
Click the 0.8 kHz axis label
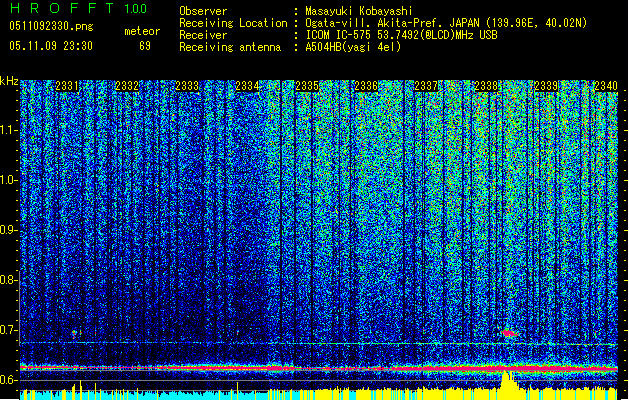click(8, 280)
